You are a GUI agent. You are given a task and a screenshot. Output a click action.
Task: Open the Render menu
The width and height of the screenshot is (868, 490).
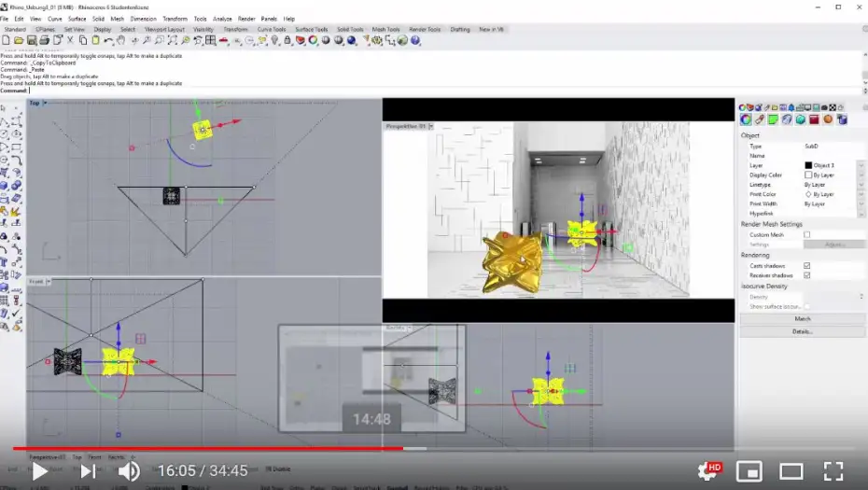coord(246,19)
